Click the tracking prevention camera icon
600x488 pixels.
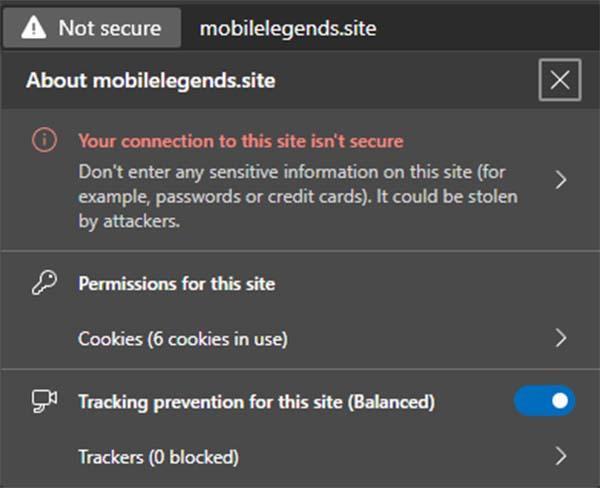(x=44, y=401)
